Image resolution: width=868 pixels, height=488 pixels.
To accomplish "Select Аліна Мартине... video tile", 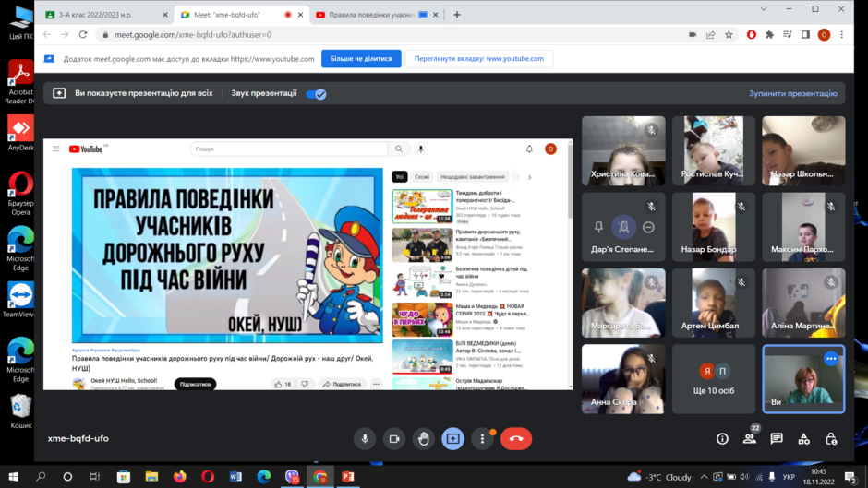I will [x=803, y=303].
